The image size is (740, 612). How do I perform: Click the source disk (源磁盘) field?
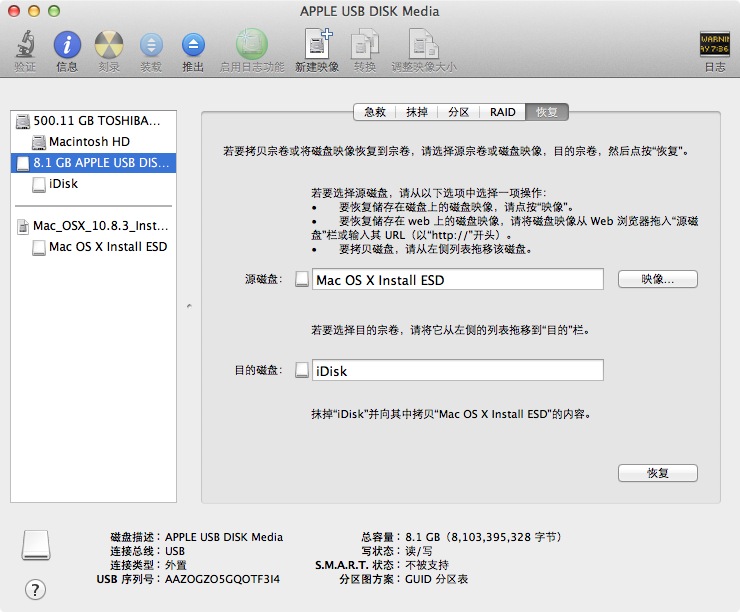457,279
